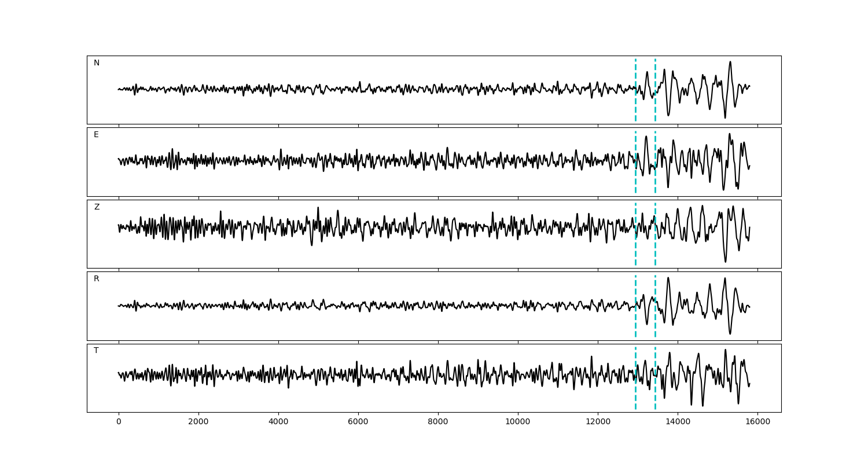
Task: Click the 2000 x-axis tick label
Action: click(198, 422)
